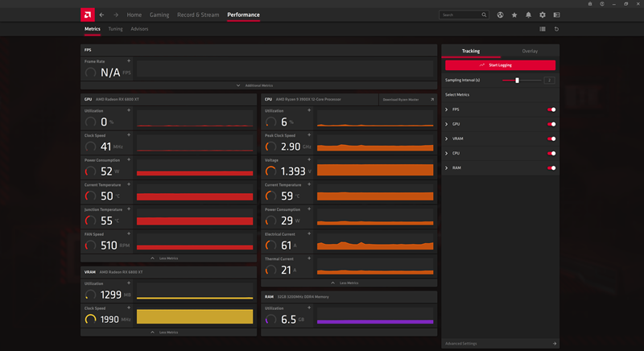The image size is (644, 351).
Task: Expand CPU section in Select Metrics
Action: (x=447, y=153)
